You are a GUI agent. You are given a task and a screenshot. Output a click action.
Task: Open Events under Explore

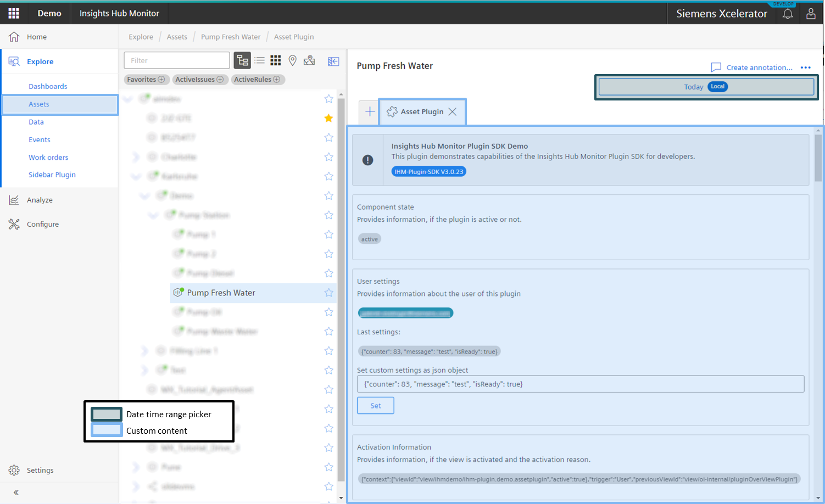40,140
